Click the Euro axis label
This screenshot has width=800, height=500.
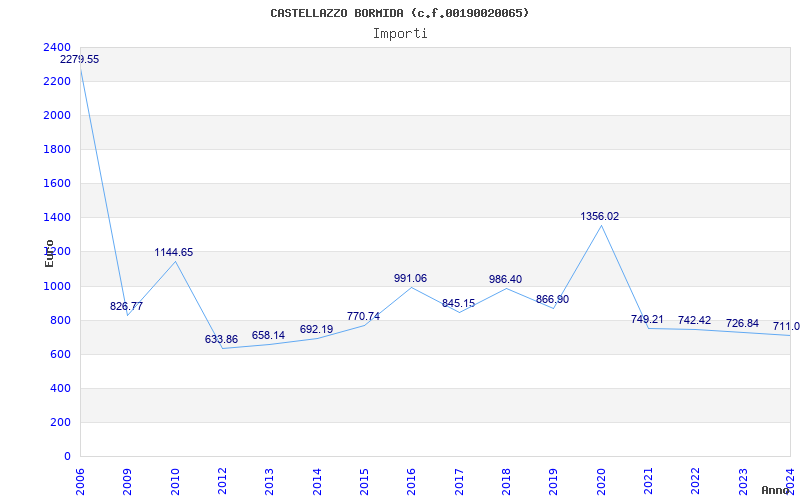pyautogui.click(x=49, y=253)
